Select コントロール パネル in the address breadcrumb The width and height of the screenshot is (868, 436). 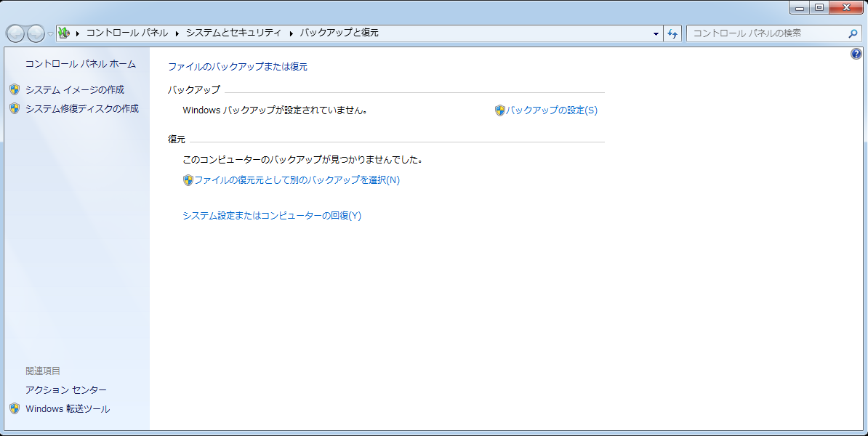[x=127, y=33]
